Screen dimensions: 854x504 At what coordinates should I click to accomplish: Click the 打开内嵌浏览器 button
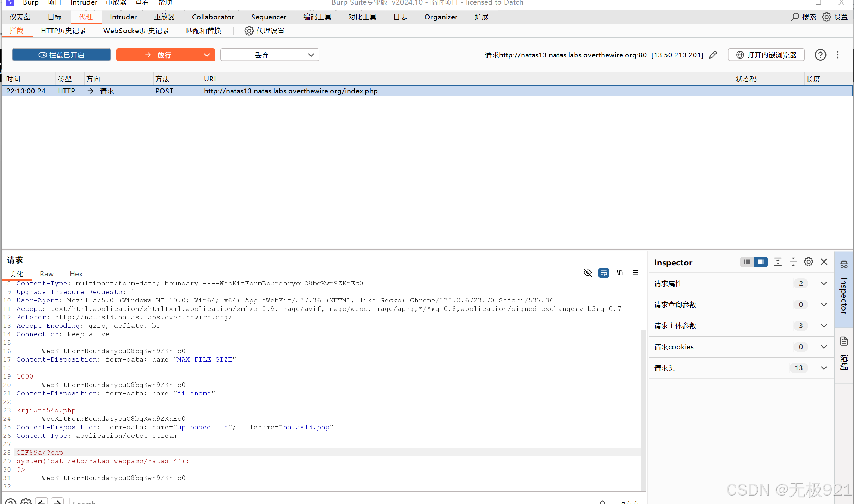(x=766, y=55)
